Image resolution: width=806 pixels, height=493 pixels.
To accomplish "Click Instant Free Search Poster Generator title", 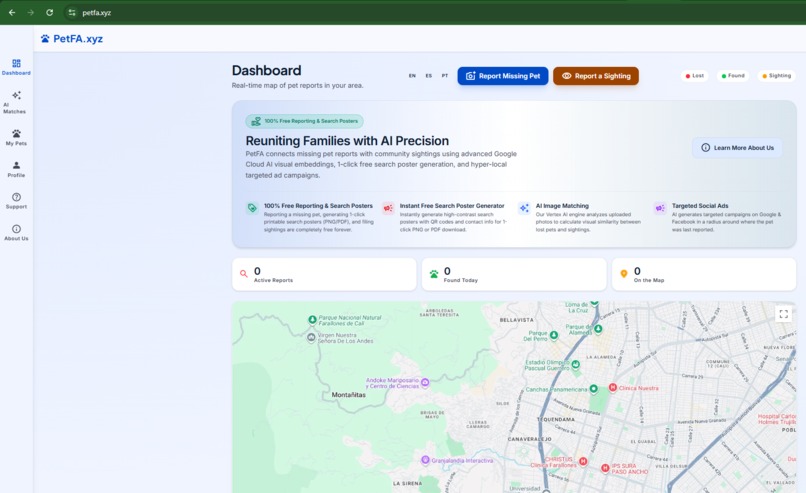I will (x=452, y=206).
